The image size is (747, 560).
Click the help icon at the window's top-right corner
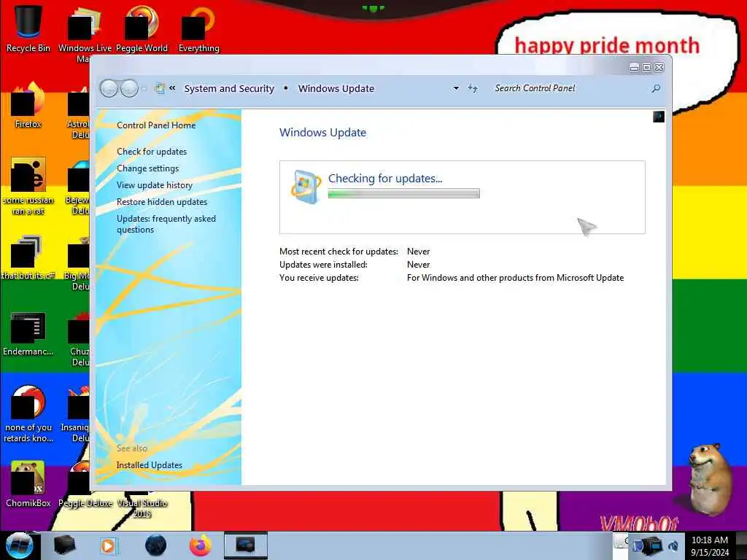pyautogui.click(x=659, y=116)
